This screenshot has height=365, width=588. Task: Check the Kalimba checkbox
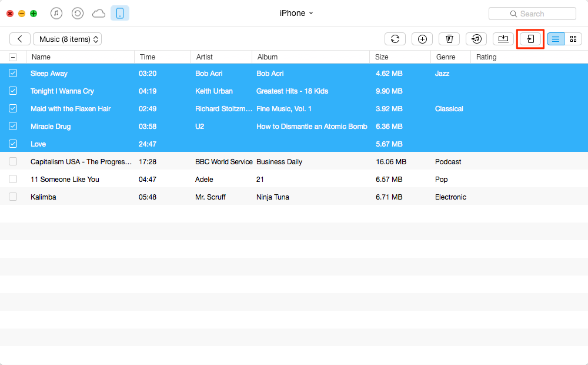click(x=13, y=197)
